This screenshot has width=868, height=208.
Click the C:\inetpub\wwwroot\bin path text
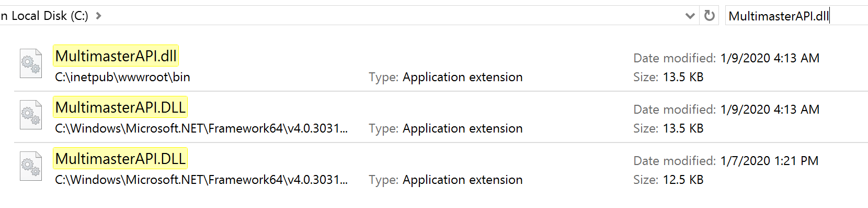click(122, 77)
